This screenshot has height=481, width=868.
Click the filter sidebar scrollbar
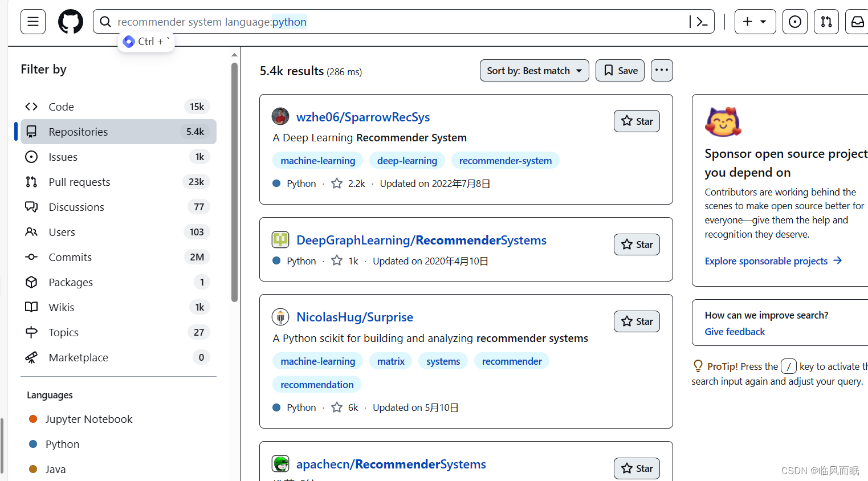tap(234, 182)
